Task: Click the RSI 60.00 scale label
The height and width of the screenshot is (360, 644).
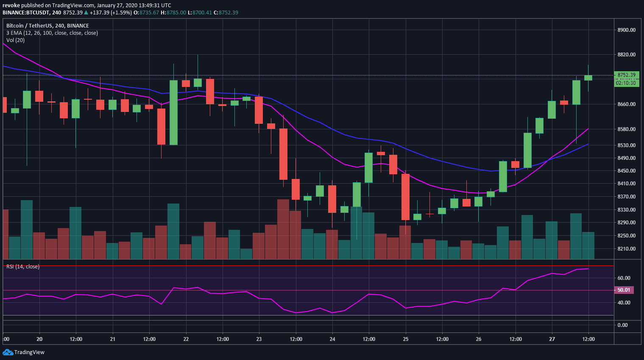Action: click(x=623, y=278)
